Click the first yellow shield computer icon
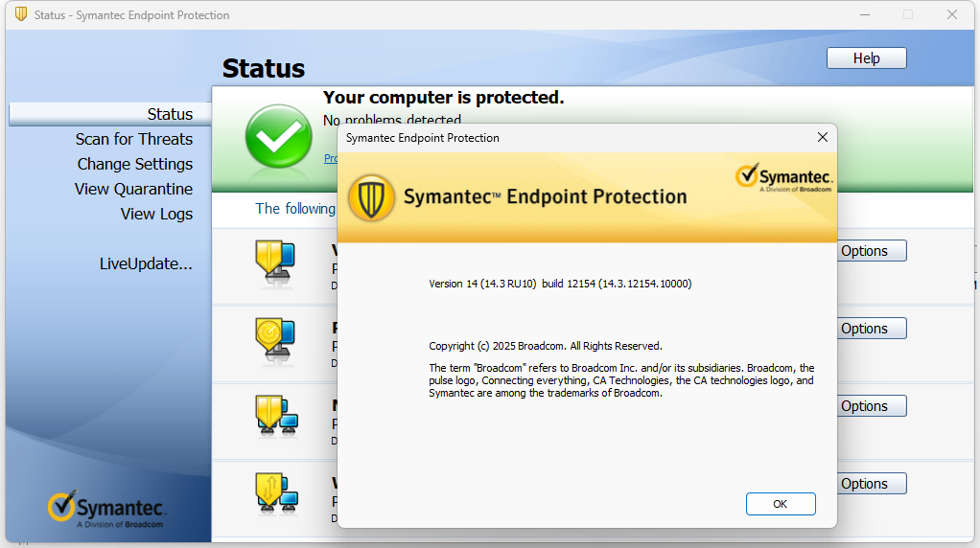The height and width of the screenshot is (548, 980). pos(275,263)
